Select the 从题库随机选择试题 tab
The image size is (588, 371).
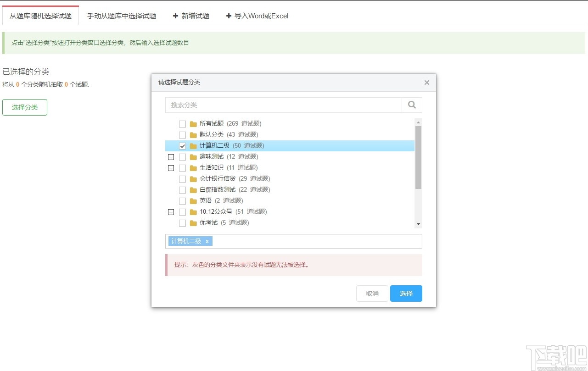point(40,15)
